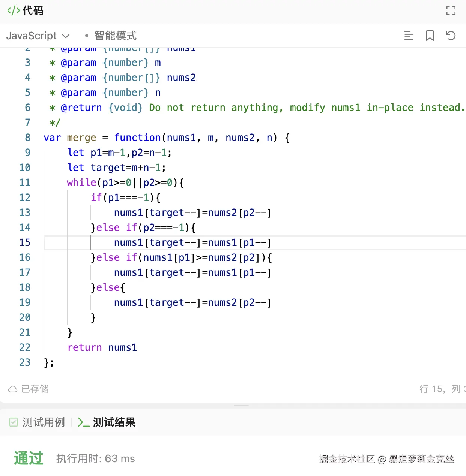Click the '@param {number[]} nums2' comment line
The height and width of the screenshot is (476, 466).
(122, 78)
